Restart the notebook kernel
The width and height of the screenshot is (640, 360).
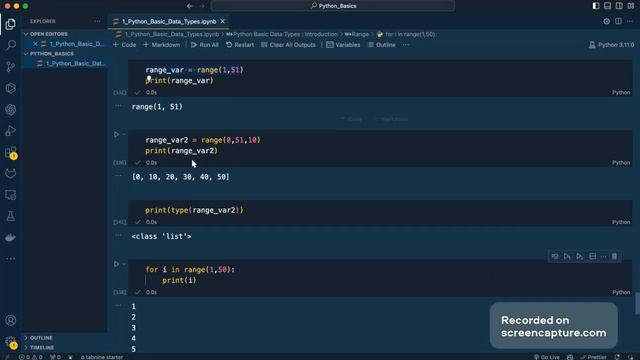240,45
